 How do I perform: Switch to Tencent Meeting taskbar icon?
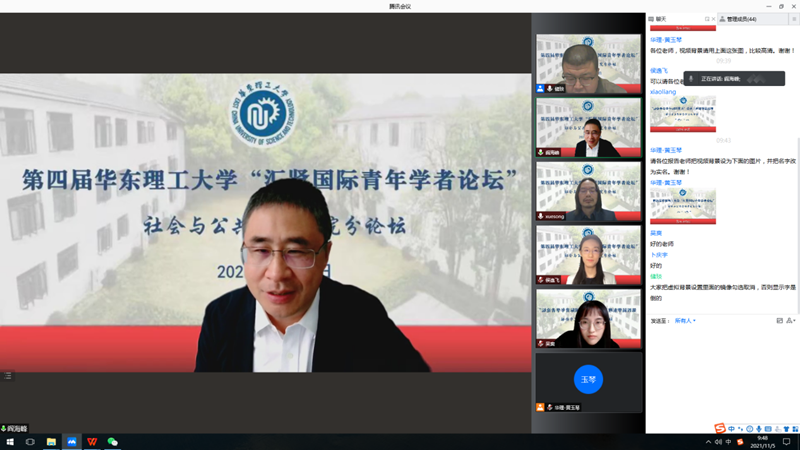(x=72, y=441)
